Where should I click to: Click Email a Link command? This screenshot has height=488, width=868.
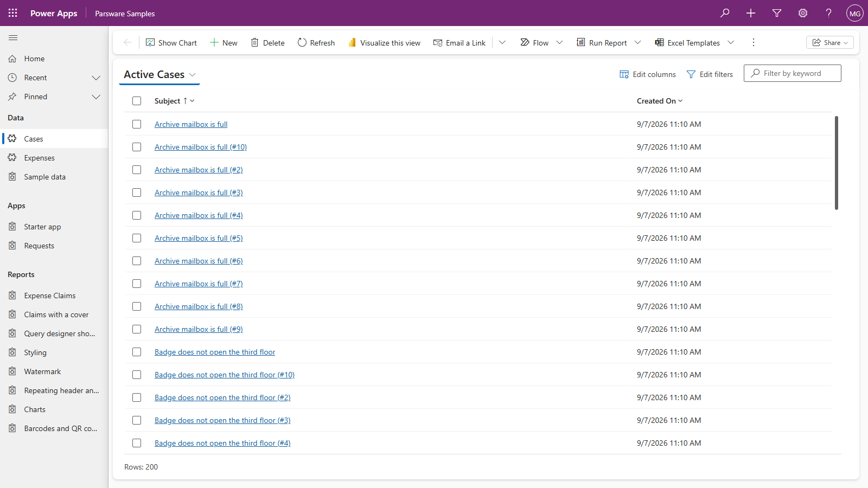(459, 42)
